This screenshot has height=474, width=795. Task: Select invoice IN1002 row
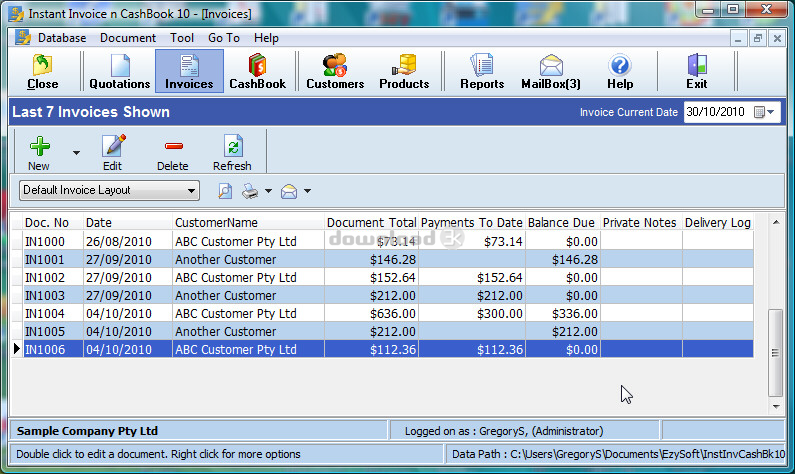(x=382, y=277)
